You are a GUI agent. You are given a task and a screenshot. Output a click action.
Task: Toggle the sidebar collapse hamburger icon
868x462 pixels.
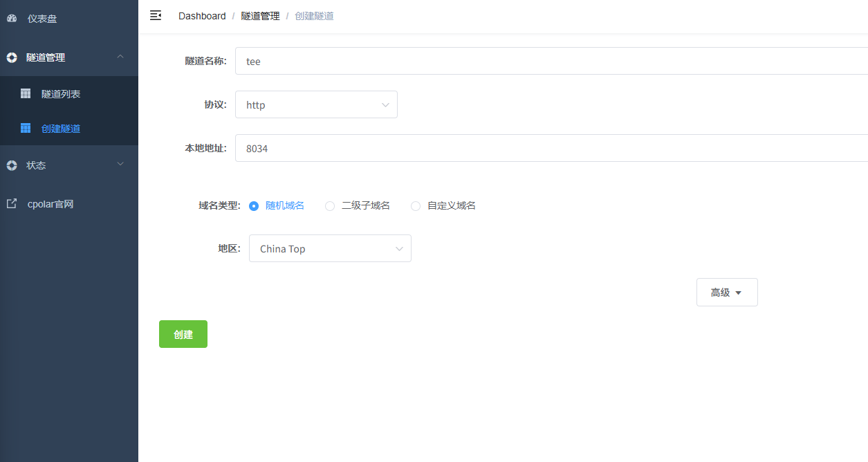(x=156, y=15)
